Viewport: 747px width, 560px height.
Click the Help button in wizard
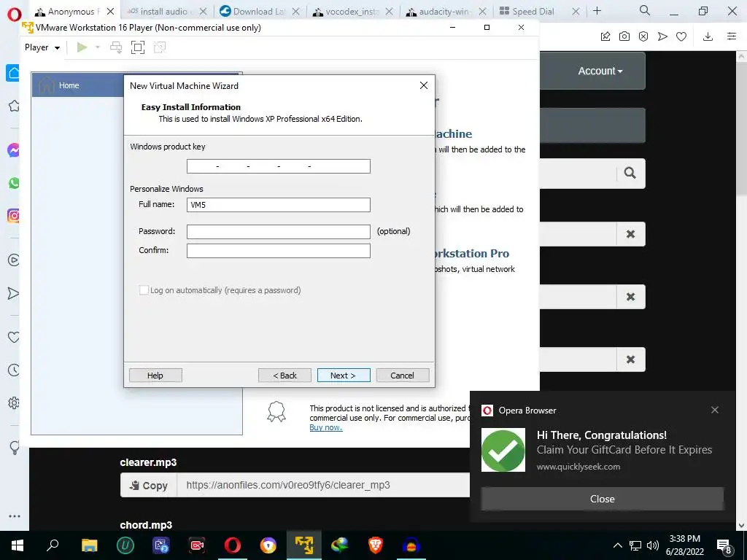pyautogui.click(x=155, y=376)
